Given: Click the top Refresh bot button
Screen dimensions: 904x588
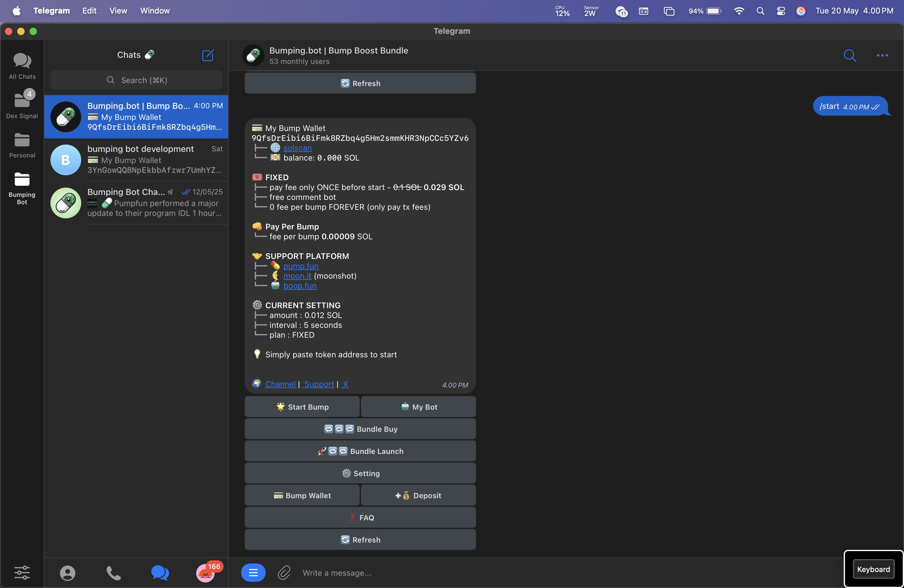Looking at the screenshot, I should 360,83.
